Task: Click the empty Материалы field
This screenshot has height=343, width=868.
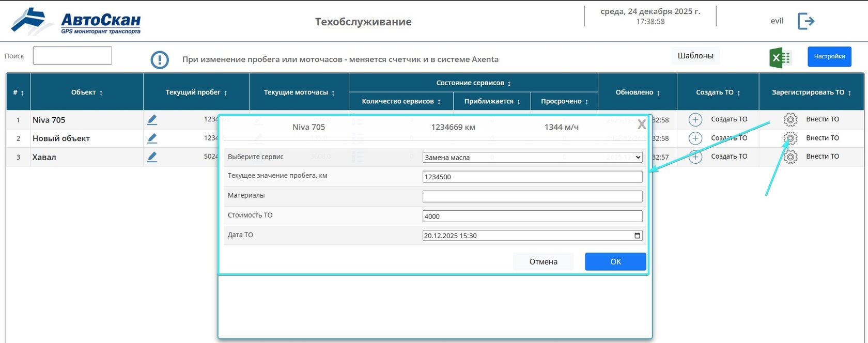Action: 532,196
